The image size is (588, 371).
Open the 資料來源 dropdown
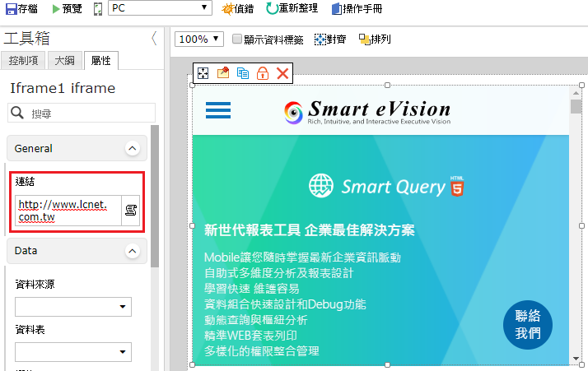tap(73, 307)
